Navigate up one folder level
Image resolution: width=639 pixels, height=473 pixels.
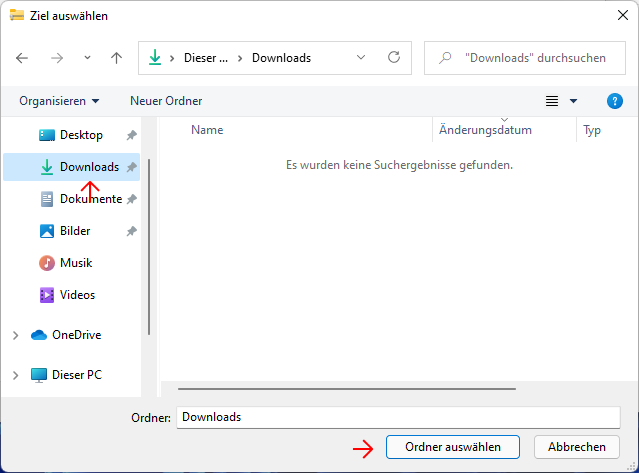117,58
